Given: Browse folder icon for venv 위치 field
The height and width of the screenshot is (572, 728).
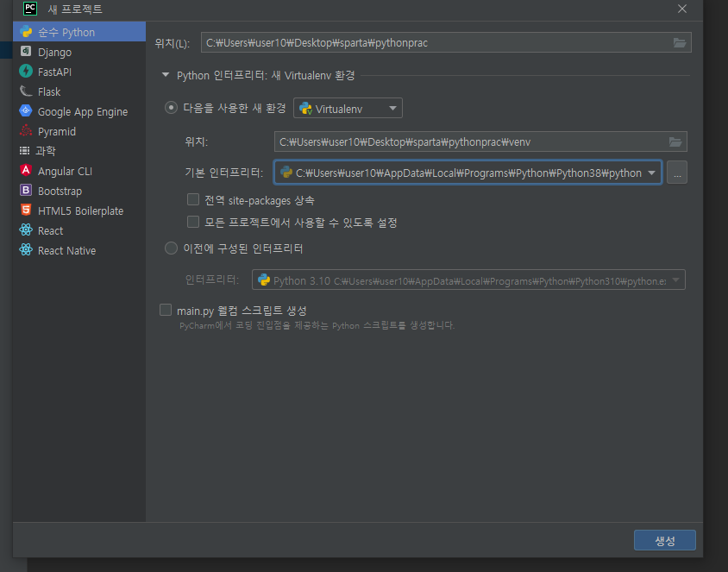Looking at the screenshot, I should [675, 141].
